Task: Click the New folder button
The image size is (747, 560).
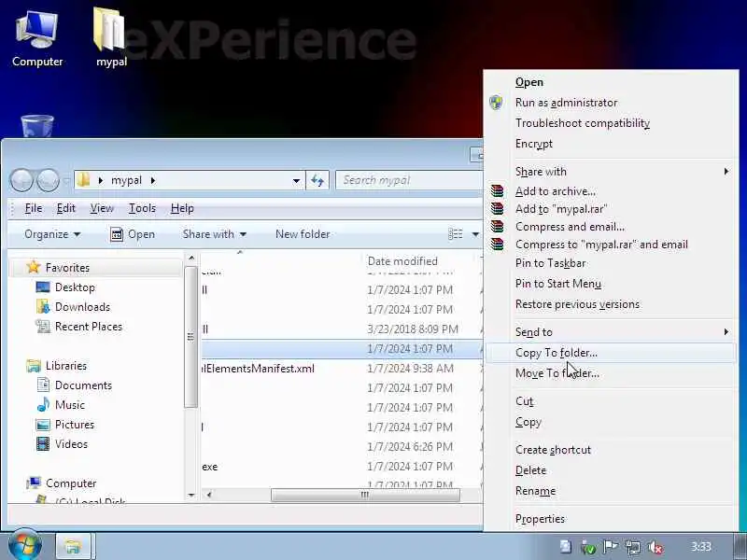Action: click(x=303, y=234)
